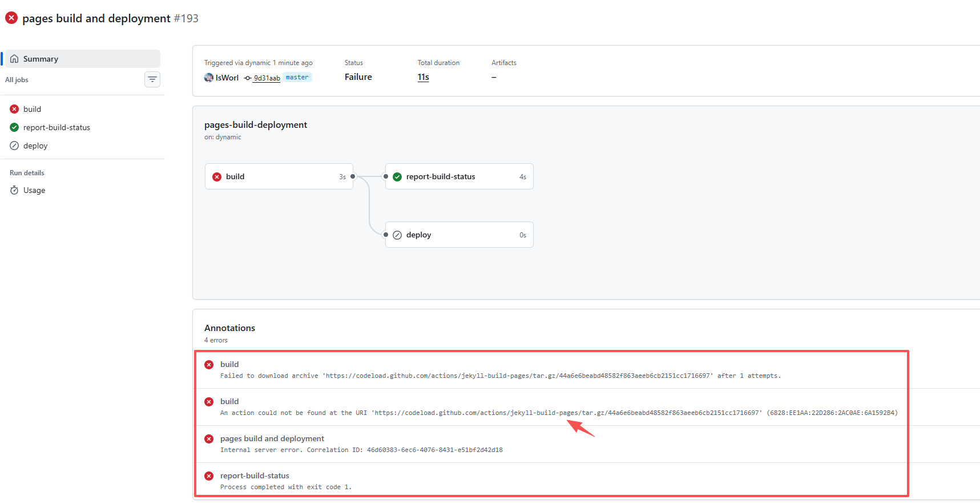Click the 'pages build and deployment #193' page title
980x504 pixels.
110,18
